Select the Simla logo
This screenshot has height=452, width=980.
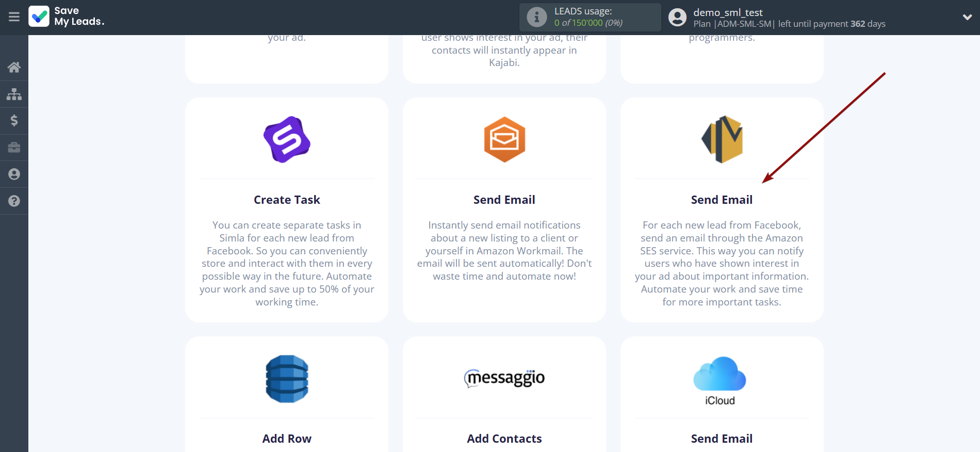point(287,139)
